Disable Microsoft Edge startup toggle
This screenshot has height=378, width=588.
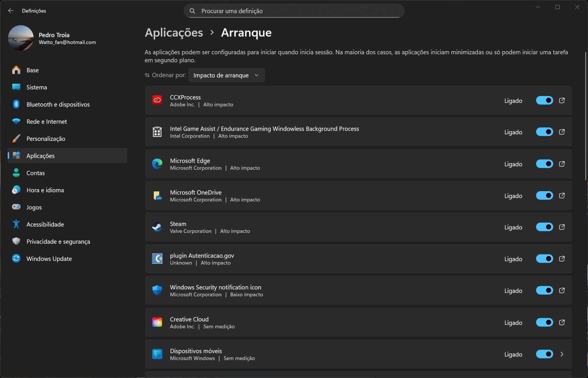point(544,164)
